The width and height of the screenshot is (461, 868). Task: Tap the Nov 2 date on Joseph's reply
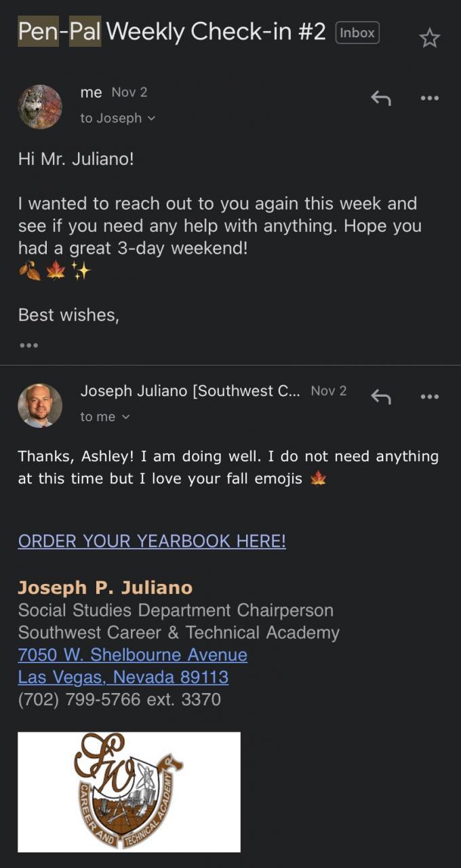pos(328,391)
